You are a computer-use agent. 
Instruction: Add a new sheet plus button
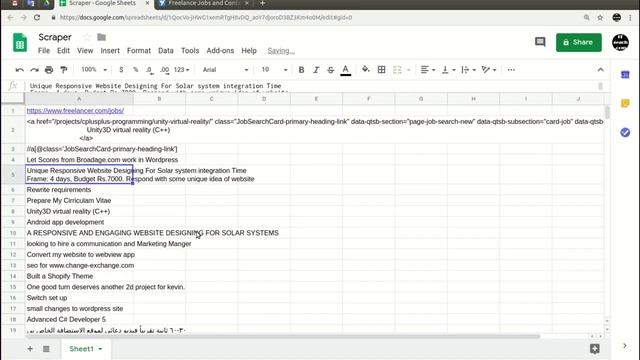click(30, 349)
